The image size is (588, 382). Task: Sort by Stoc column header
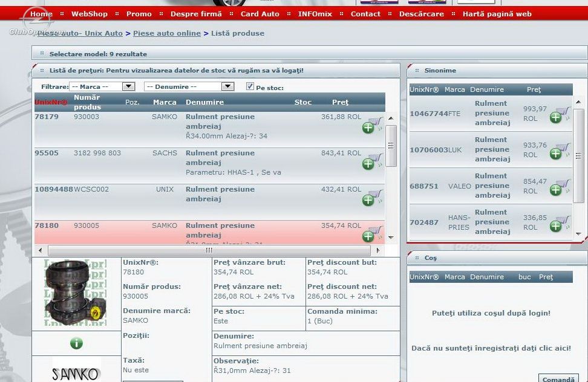[303, 102]
